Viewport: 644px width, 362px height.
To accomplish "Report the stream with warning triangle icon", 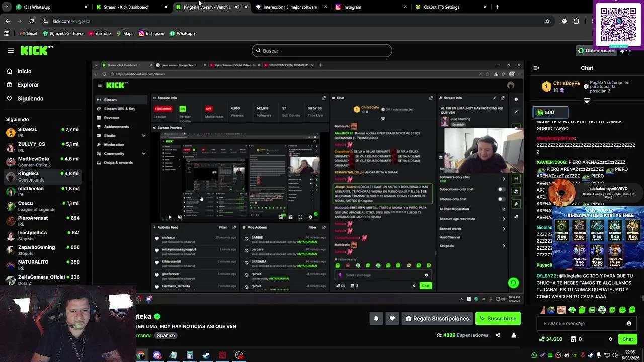I will click(x=514, y=335).
